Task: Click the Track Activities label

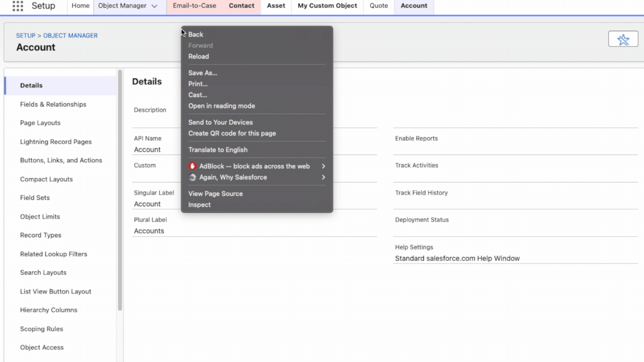Action: tap(417, 165)
